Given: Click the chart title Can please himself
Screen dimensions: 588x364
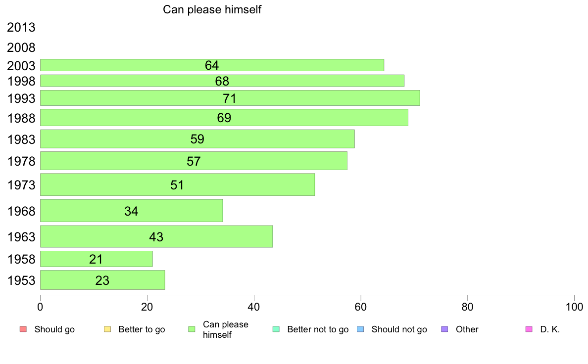Looking at the screenshot, I should point(212,9).
